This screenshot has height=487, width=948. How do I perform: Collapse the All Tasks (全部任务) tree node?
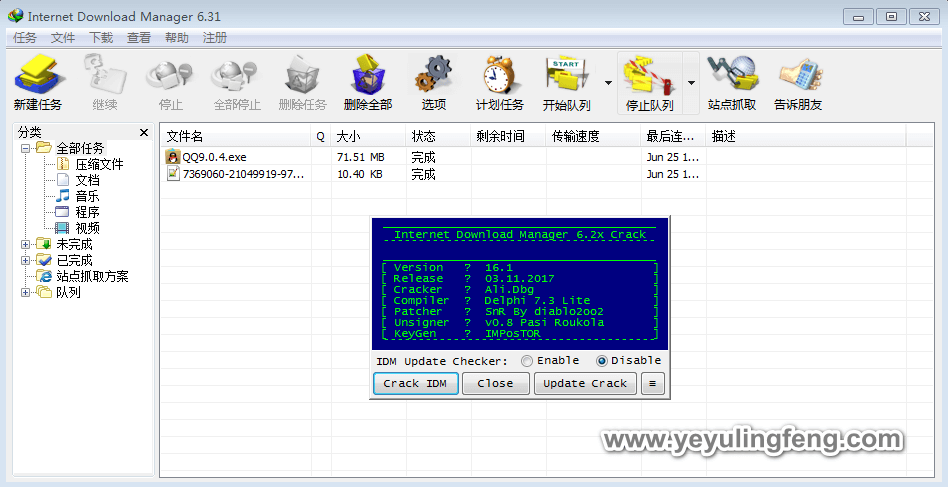point(25,148)
